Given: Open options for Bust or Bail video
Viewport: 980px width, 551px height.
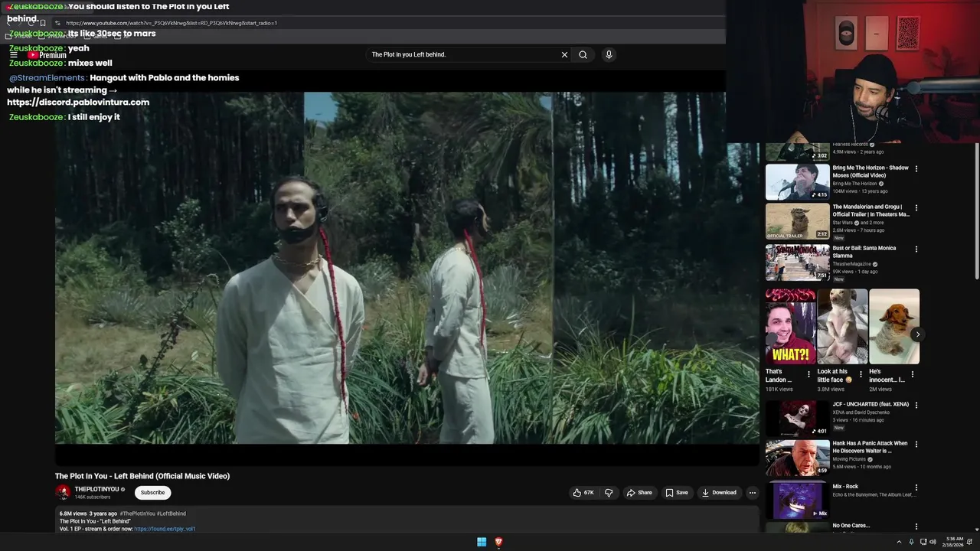Looking at the screenshot, I should pyautogui.click(x=916, y=249).
